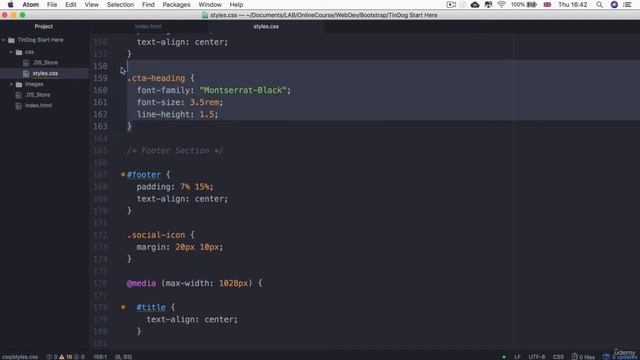Screen dimensions: 640x360
Task: Click css/styles.css path in status bar
Action: (20, 357)
